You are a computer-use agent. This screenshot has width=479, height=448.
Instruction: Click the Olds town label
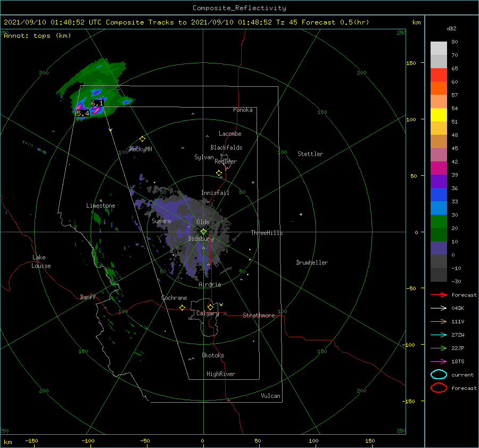[203, 222]
